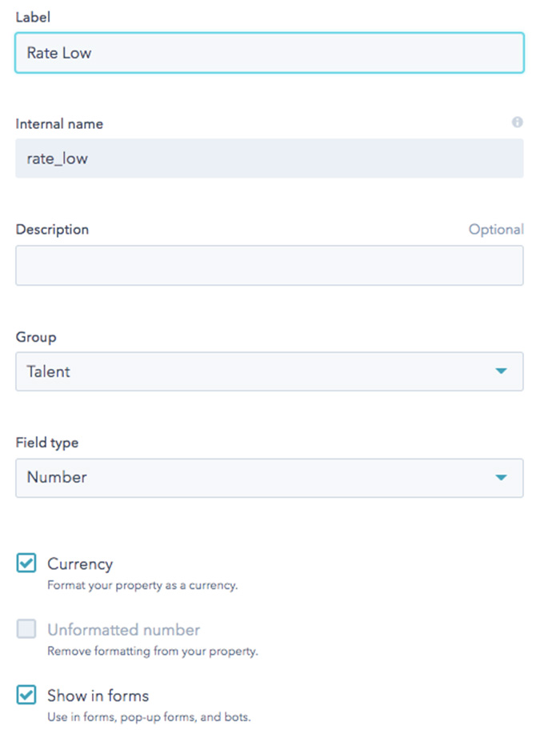Focus the Label field containing Rate Low
The height and width of the screenshot is (754, 560).
point(269,53)
